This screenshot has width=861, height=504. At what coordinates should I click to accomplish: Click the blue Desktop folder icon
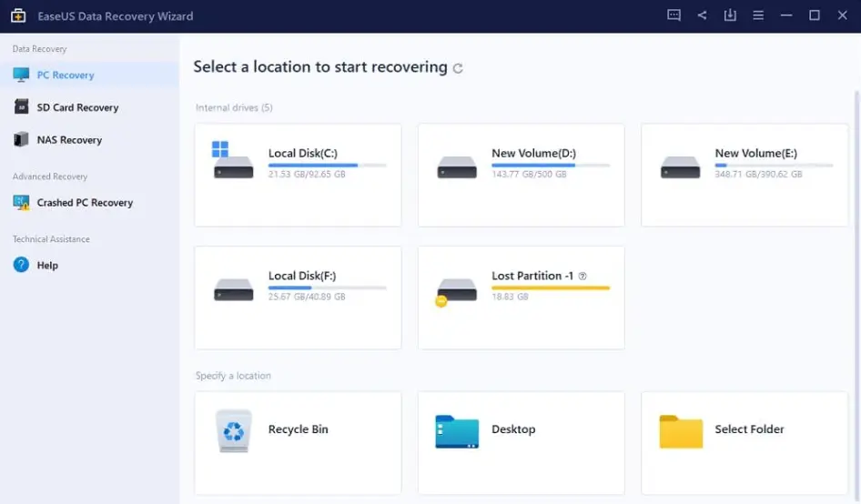(x=457, y=431)
